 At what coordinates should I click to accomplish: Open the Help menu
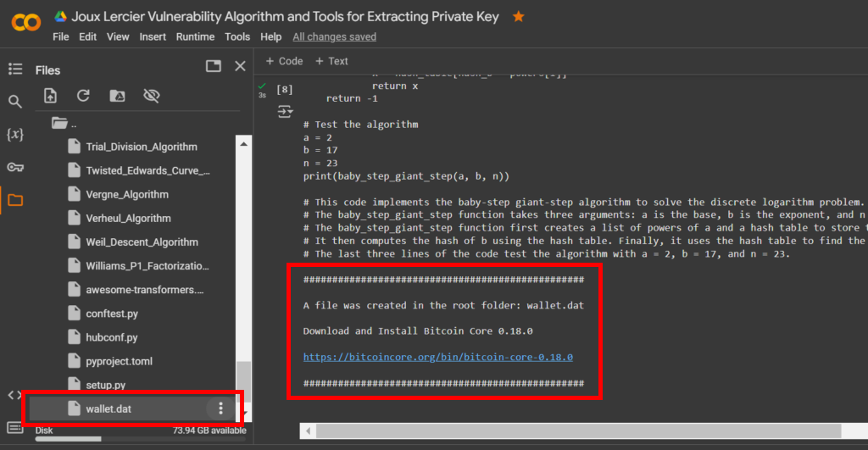(270, 37)
